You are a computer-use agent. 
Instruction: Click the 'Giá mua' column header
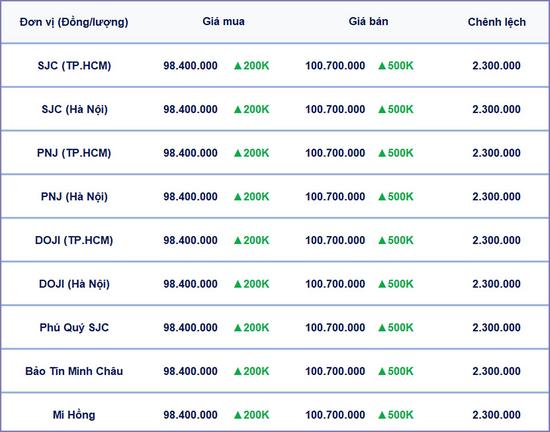(x=223, y=21)
